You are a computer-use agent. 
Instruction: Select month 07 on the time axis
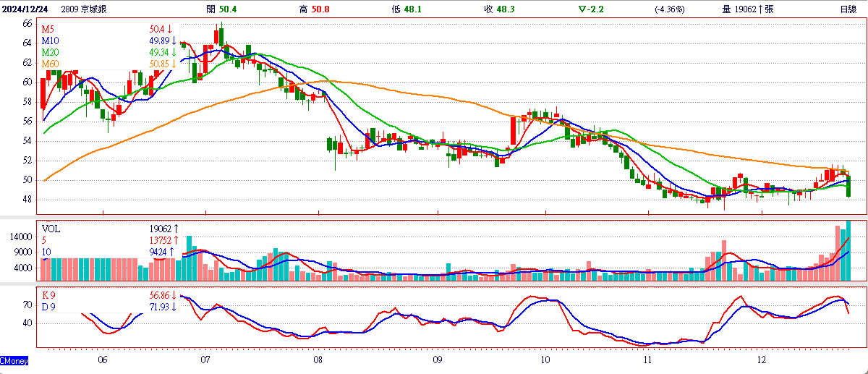pyautogui.click(x=205, y=360)
